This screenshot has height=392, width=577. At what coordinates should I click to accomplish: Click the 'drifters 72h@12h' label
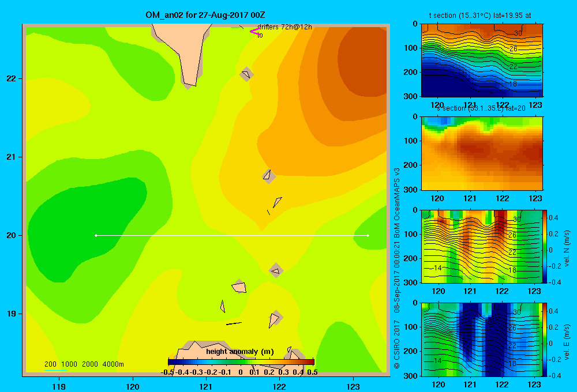click(284, 27)
